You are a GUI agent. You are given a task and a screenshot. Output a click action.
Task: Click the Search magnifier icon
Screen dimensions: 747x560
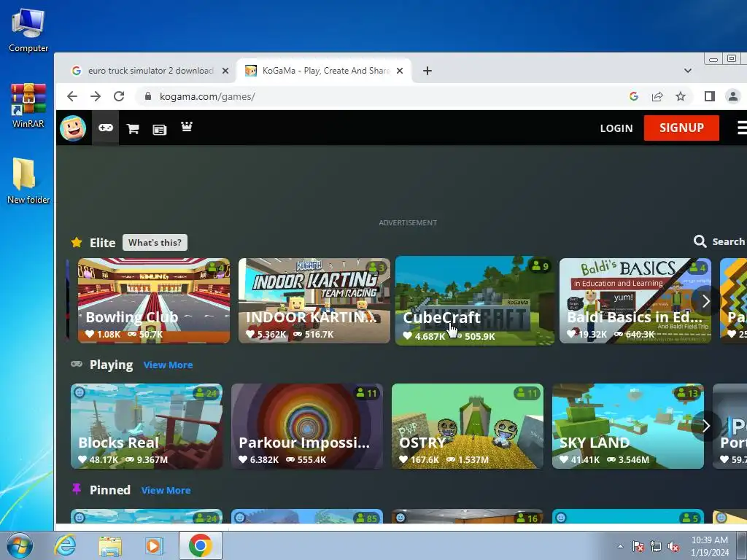[x=700, y=241]
